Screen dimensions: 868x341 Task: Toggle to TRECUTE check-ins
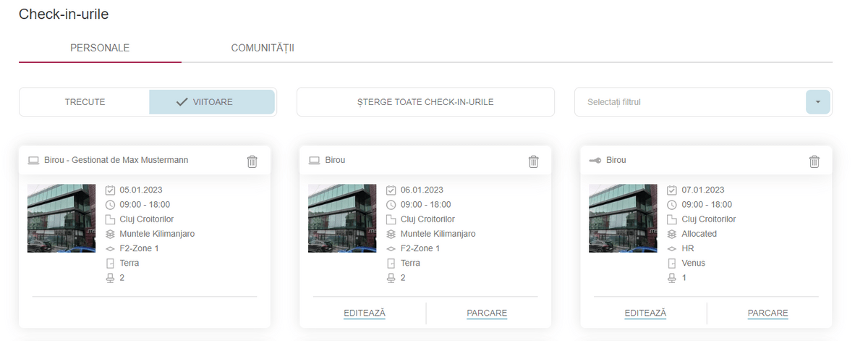click(x=85, y=102)
